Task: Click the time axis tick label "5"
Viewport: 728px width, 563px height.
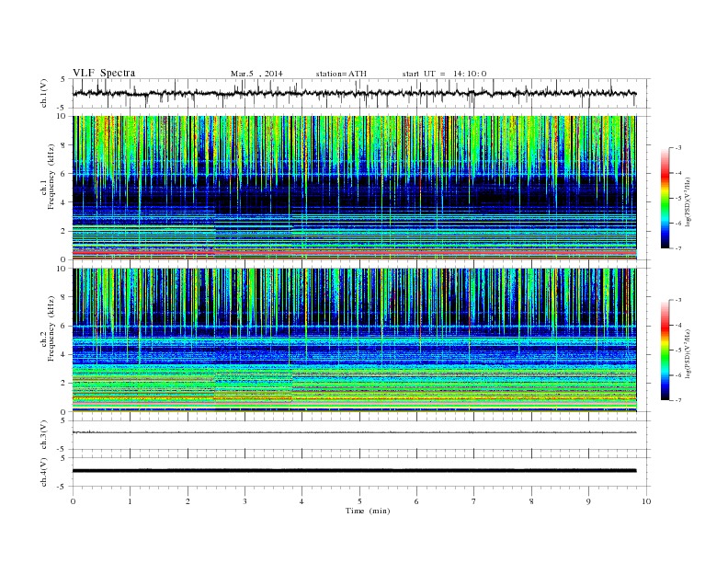Action: click(359, 501)
